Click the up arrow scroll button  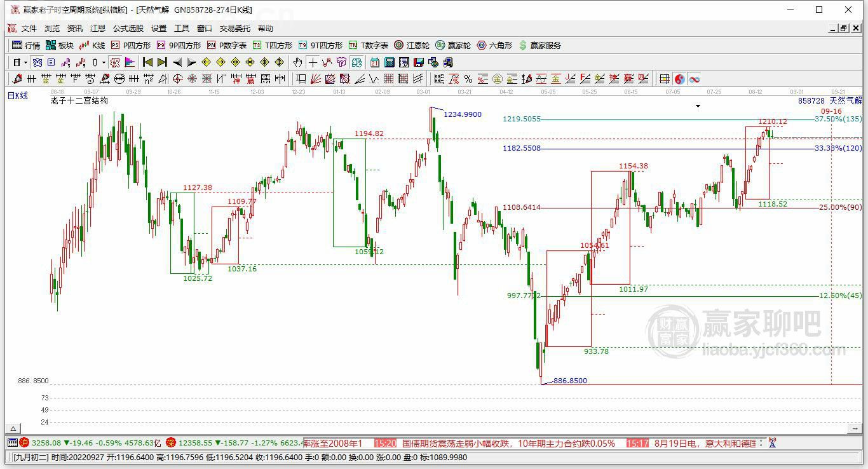(x=13, y=428)
